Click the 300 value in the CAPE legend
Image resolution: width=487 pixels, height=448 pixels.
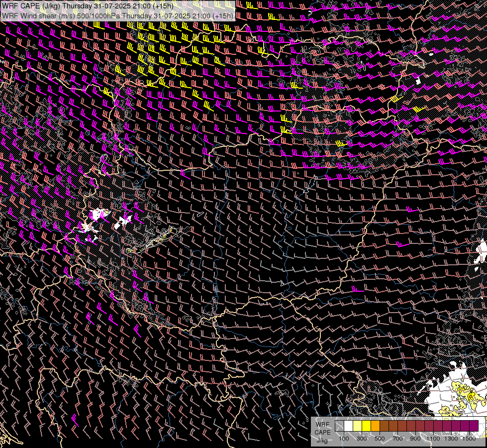tap(362, 439)
